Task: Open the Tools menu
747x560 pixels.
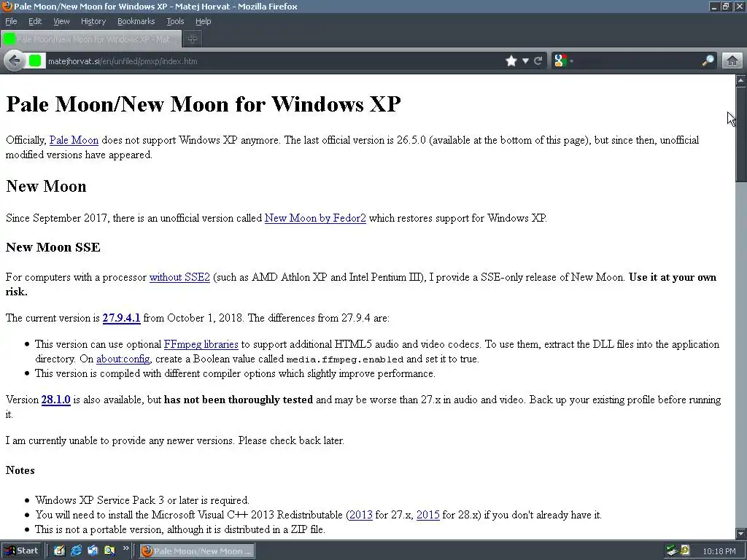Action: click(x=175, y=21)
